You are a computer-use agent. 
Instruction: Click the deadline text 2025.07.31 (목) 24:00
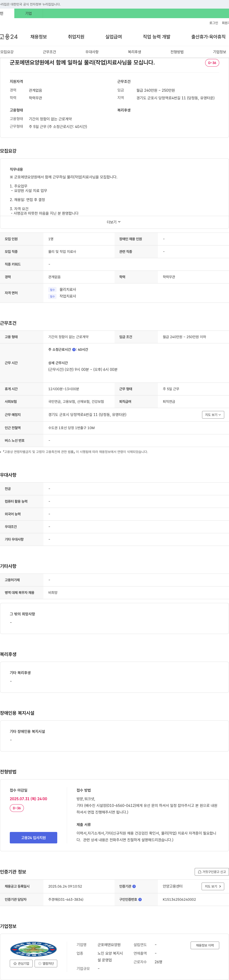point(28,799)
